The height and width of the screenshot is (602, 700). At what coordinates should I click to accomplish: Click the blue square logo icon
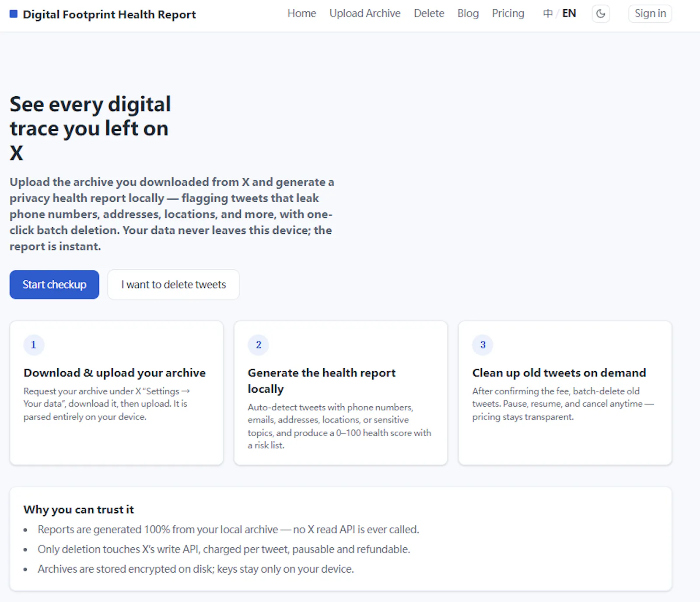(14, 14)
